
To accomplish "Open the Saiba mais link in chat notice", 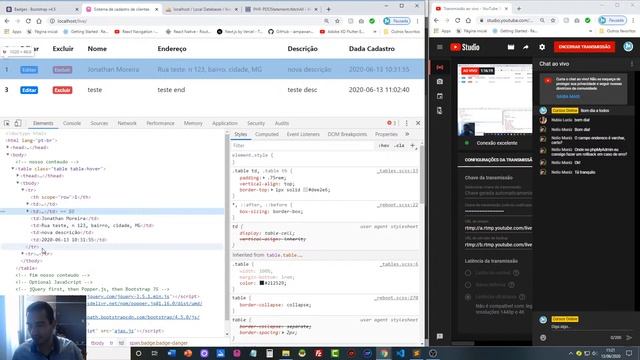I will (568, 96).
